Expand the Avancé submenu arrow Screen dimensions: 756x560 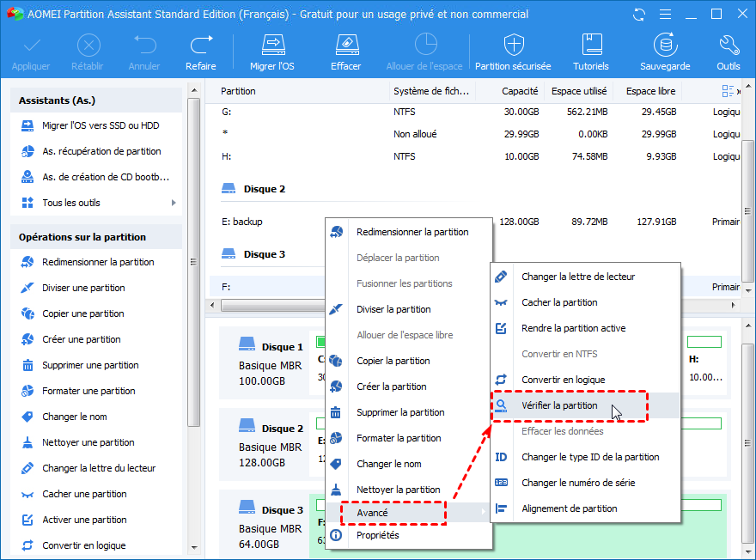(x=483, y=512)
